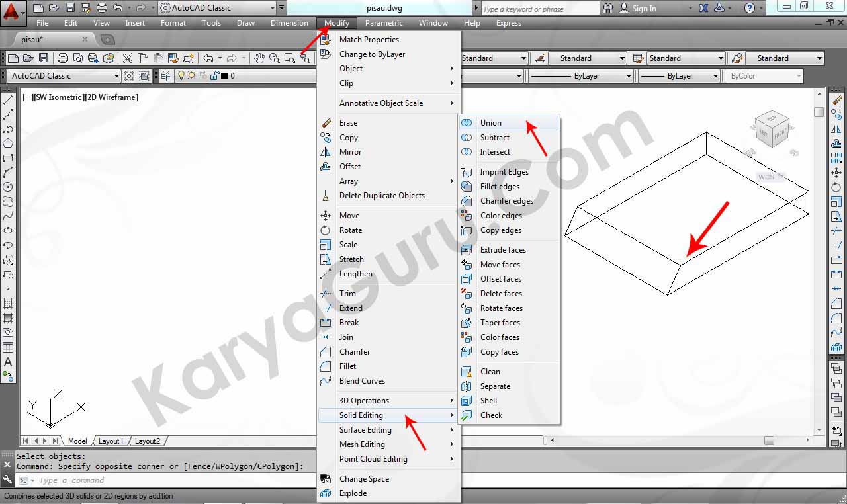Open the ByColor plot style dropdown
This screenshot has width=847, height=504.
[x=765, y=76]
